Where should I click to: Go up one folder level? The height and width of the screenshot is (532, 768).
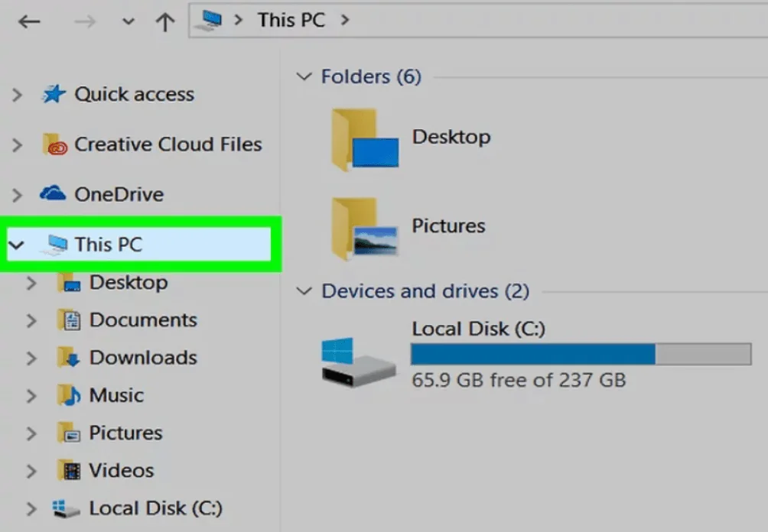[x=164, y=21]
